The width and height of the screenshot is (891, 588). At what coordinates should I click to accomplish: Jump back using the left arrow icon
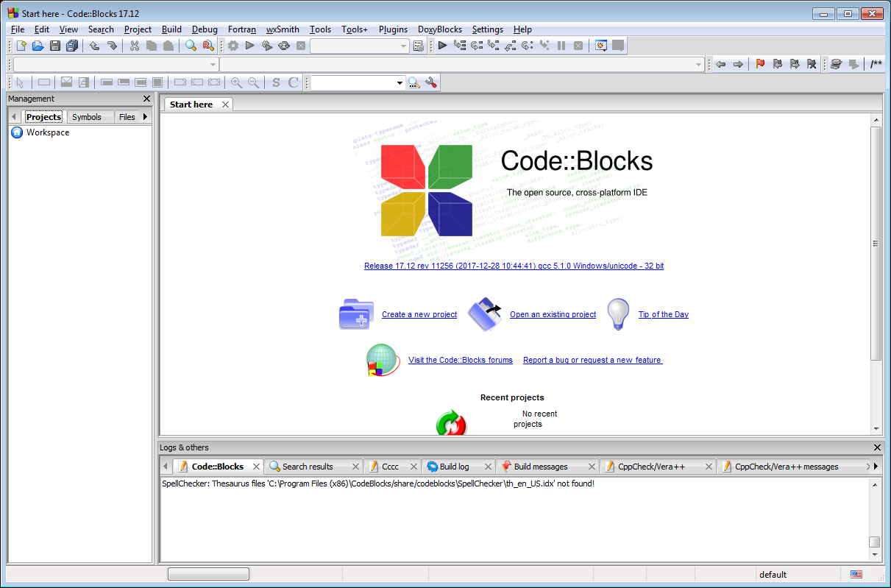tap(721, 65)
